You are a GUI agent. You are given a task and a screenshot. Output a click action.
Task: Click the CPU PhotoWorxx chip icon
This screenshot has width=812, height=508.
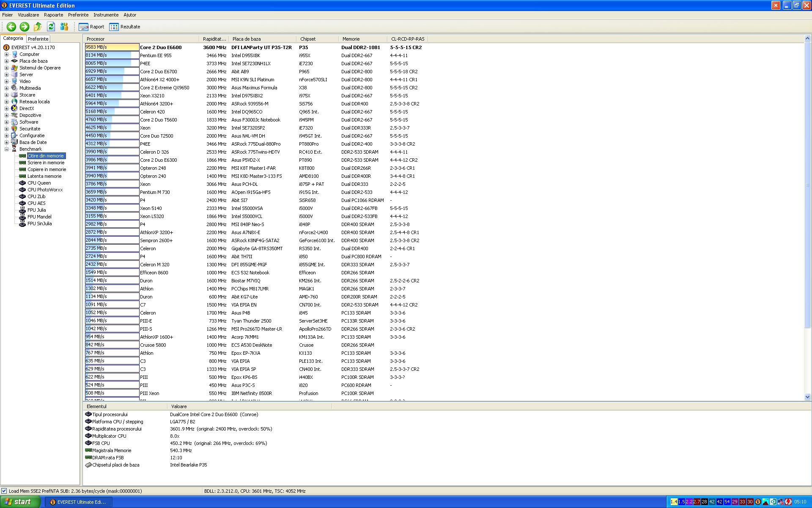coord(22,190)
